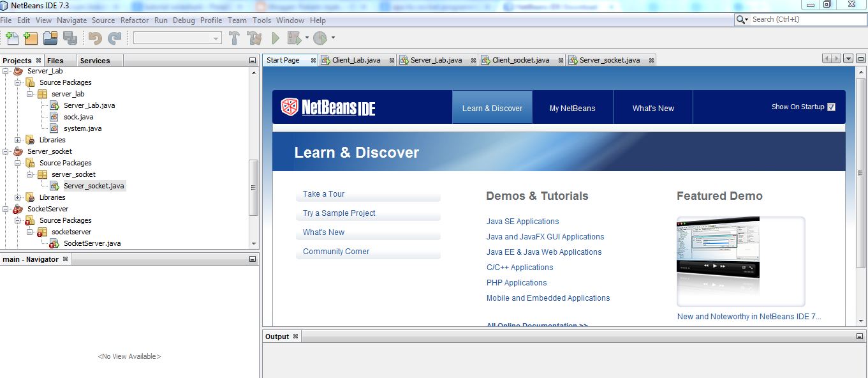Click the Profile Project icon

(320, 38)
